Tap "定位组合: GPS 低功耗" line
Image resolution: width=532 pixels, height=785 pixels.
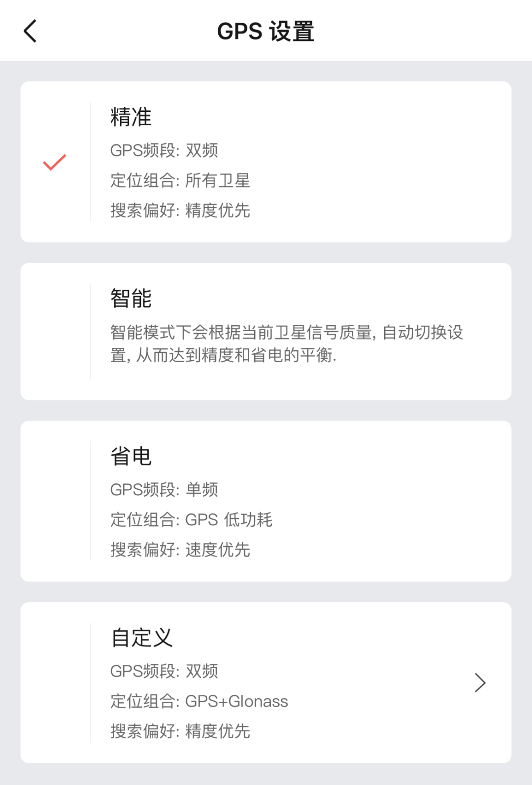[191, 519]
